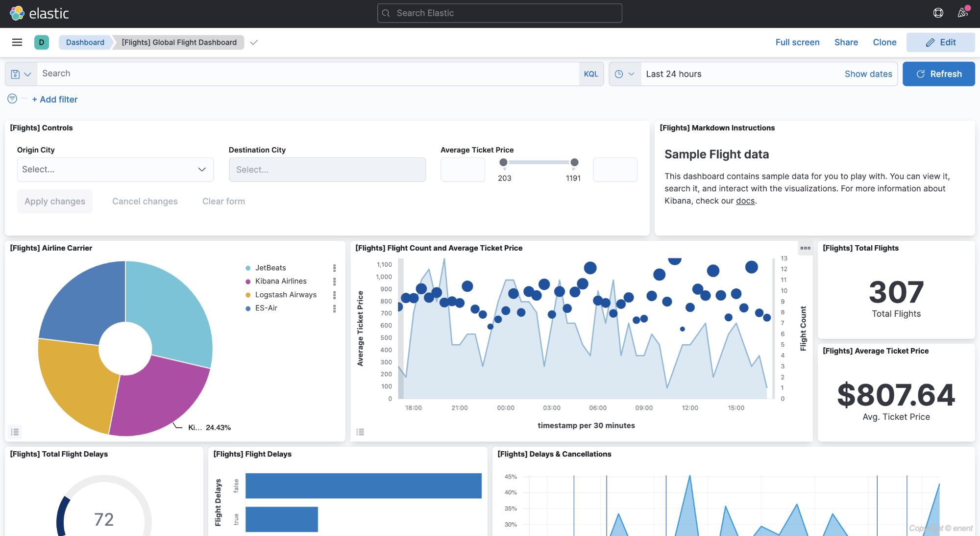This screenshot has width=980, height=536.
Task: Focus the Search Elastic field
Action: point(499,13)
